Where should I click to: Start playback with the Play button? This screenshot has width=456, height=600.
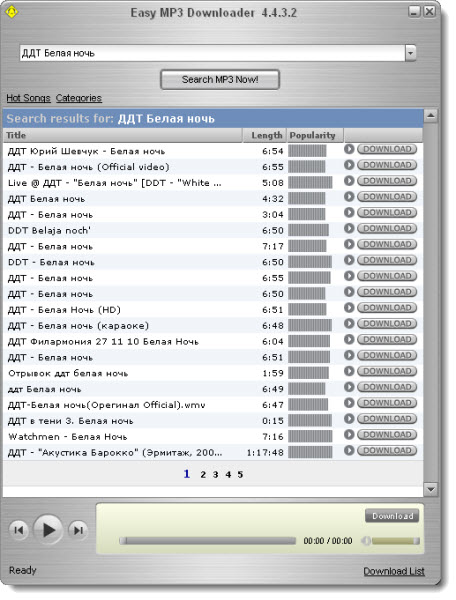tap(48, 530)
